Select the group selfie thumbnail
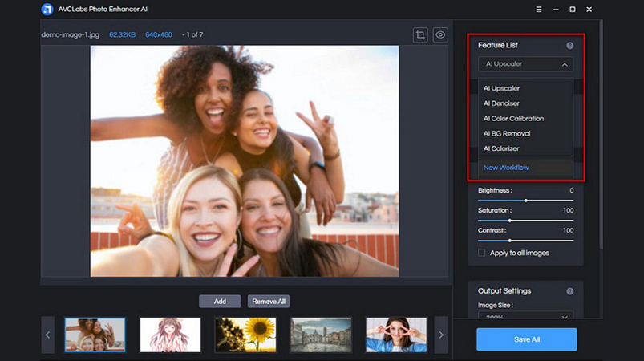This screenshot has width=644, height=361. pyautogui.click(x=95, y=335)
